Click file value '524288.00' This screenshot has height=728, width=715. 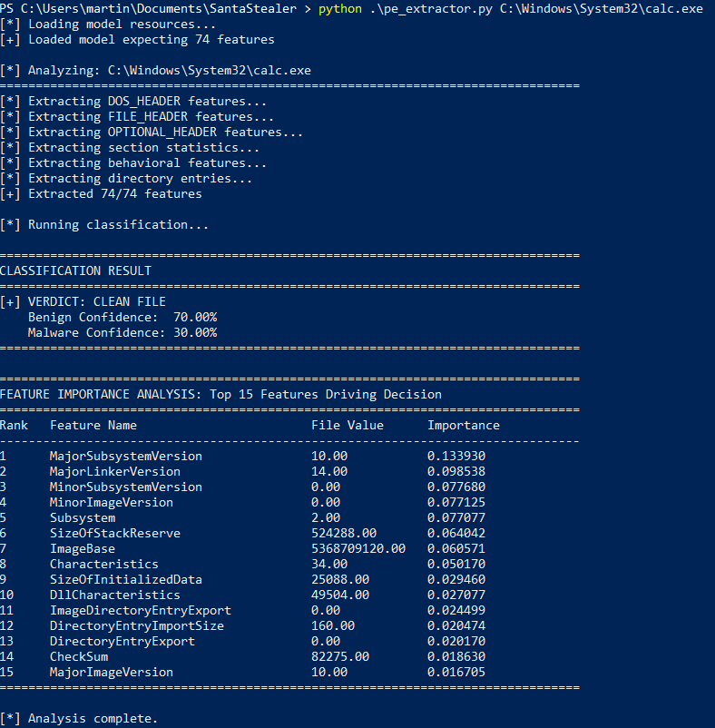344,534
